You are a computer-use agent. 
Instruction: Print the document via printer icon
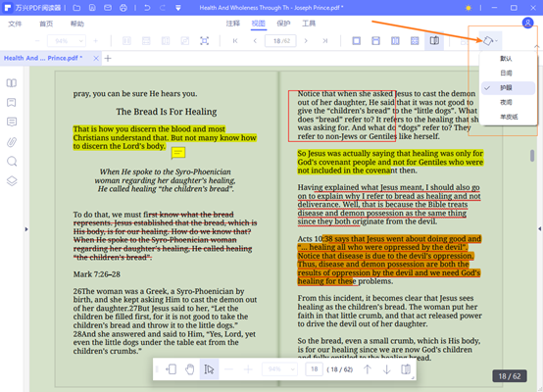(123, 8)
